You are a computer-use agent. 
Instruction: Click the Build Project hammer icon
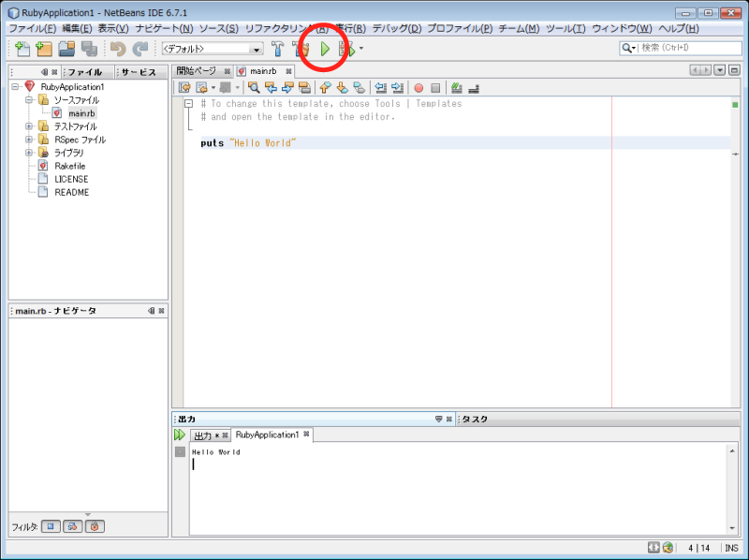[277, 49]
